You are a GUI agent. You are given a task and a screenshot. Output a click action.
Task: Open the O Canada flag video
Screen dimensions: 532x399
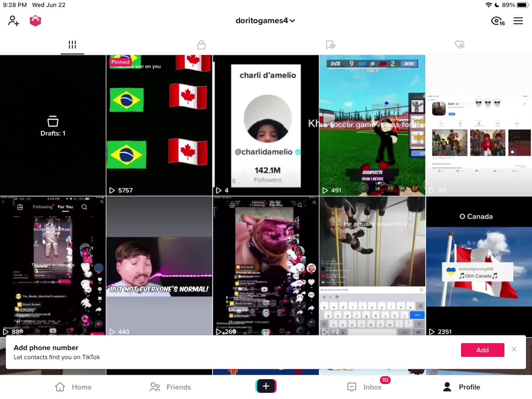click(479, 266)
